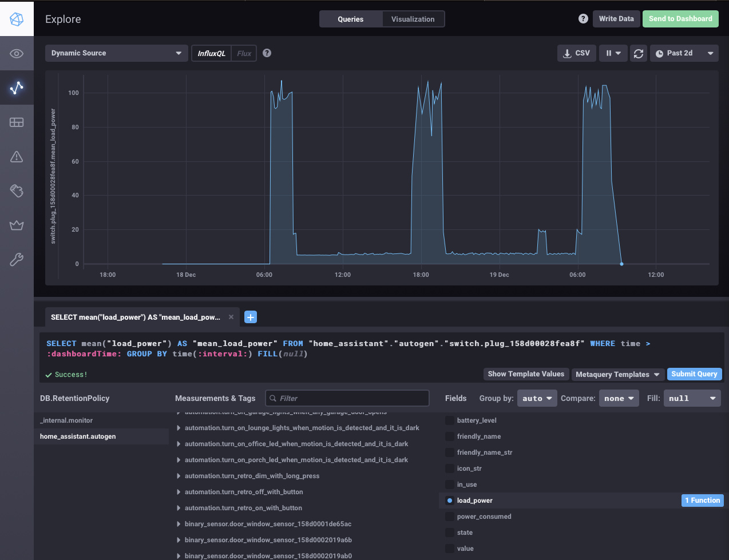Click the Chronograf logo icon
The width and height of the screenshot is (729, 560).
point(17,19)
